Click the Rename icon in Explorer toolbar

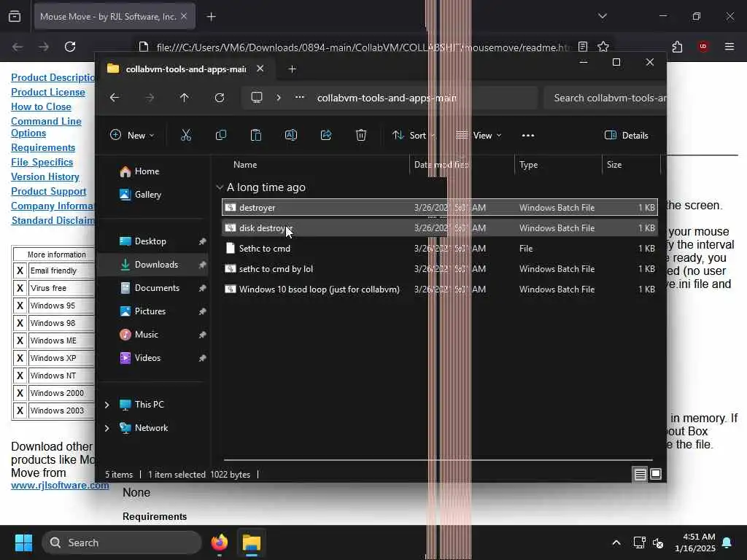291,135
